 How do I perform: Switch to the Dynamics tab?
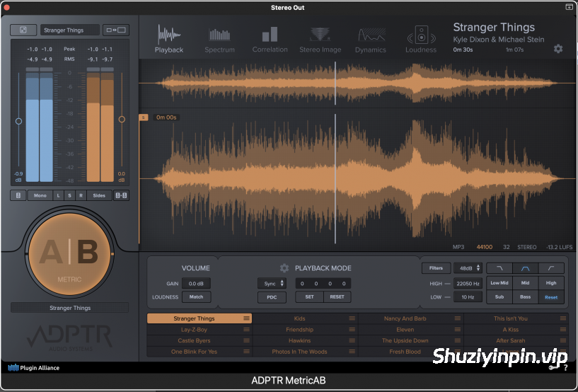[371, 40]
